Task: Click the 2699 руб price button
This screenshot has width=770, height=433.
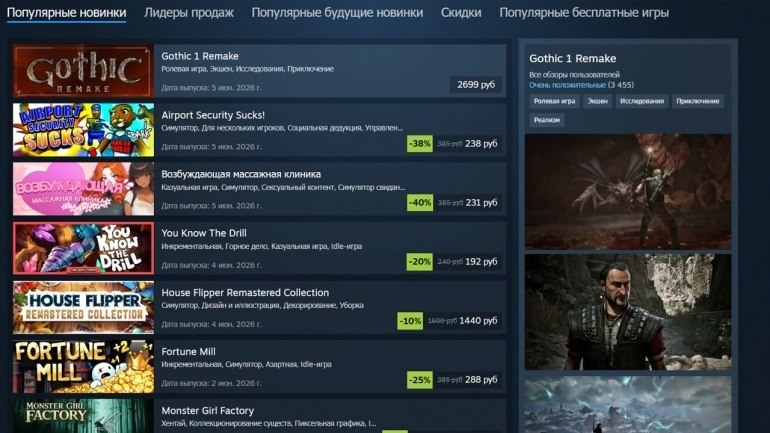Action: (x=476, y=84)
